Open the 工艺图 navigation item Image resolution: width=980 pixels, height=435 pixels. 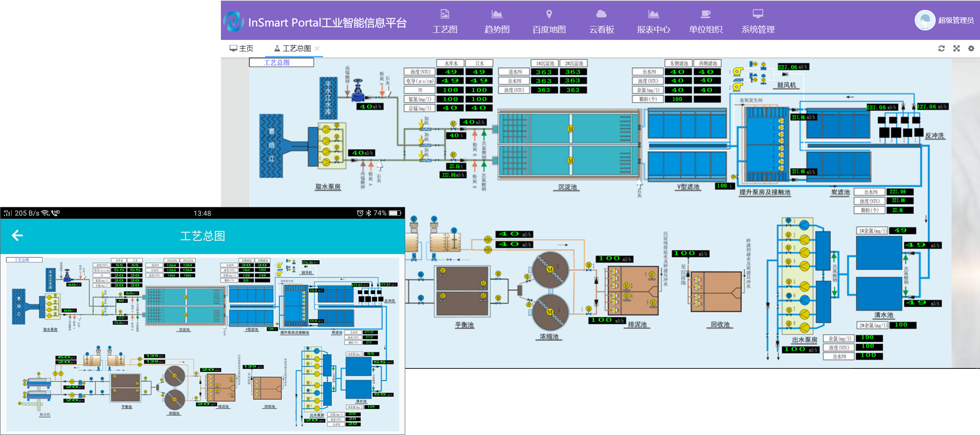tap(445, 21)
